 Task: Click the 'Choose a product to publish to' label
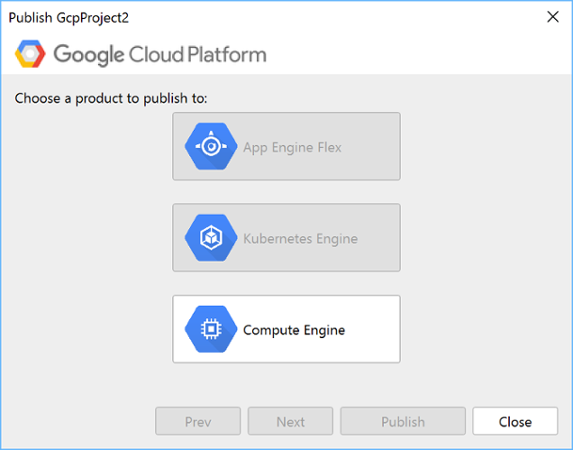(111, 98)
